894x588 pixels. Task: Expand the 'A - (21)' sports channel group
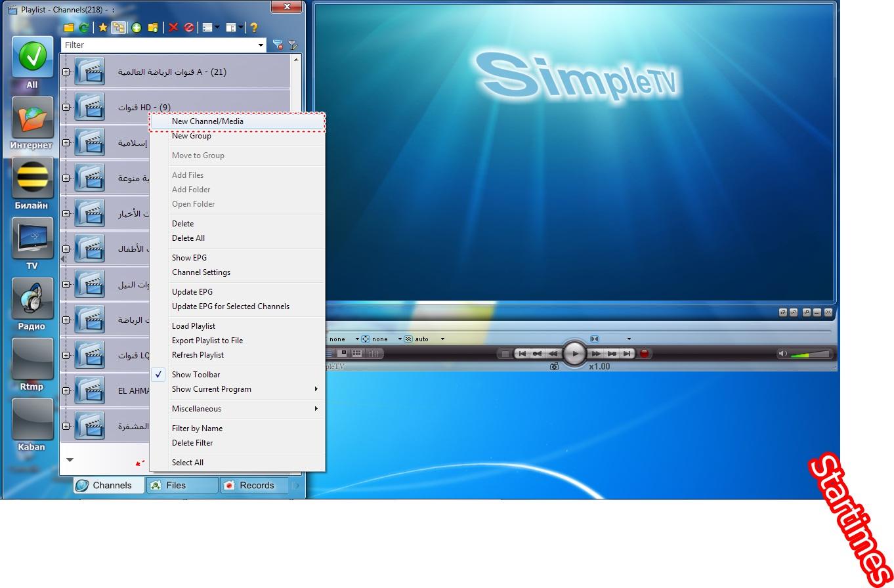[66, 72]
